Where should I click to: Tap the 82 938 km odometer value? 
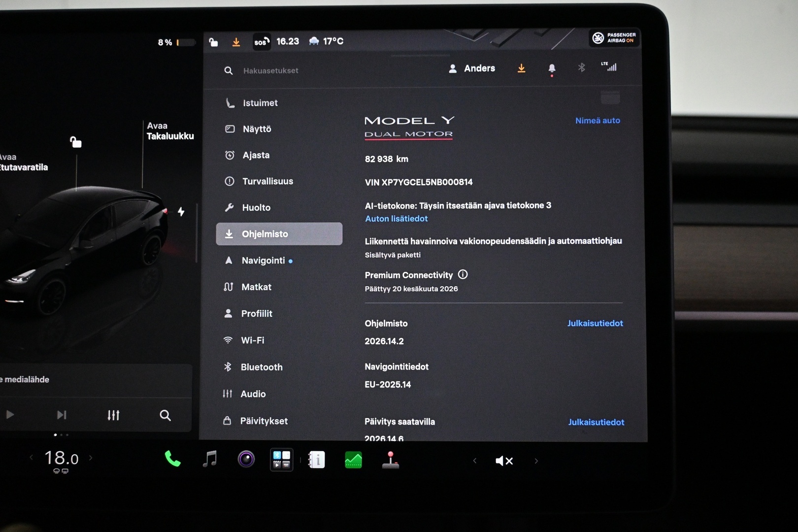(x=387, y=159)
